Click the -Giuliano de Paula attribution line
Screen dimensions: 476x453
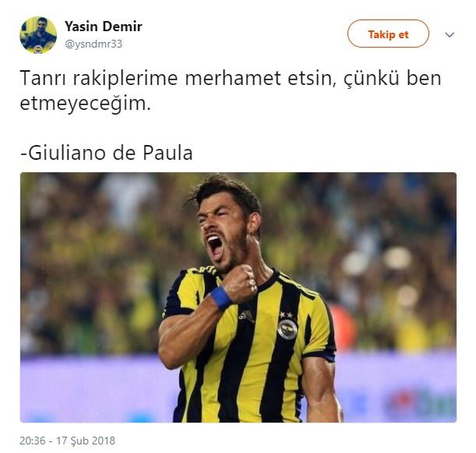coord(106,153)
